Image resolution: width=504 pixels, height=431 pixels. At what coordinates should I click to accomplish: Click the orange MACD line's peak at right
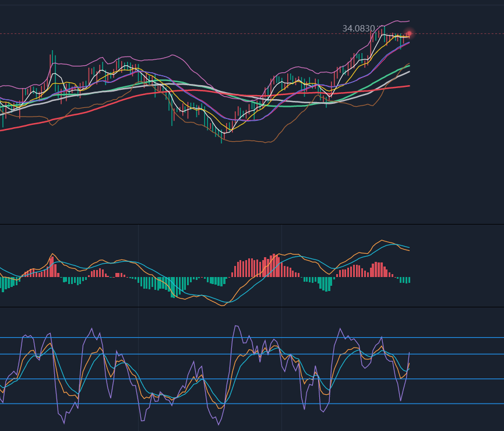click(382, 240)
